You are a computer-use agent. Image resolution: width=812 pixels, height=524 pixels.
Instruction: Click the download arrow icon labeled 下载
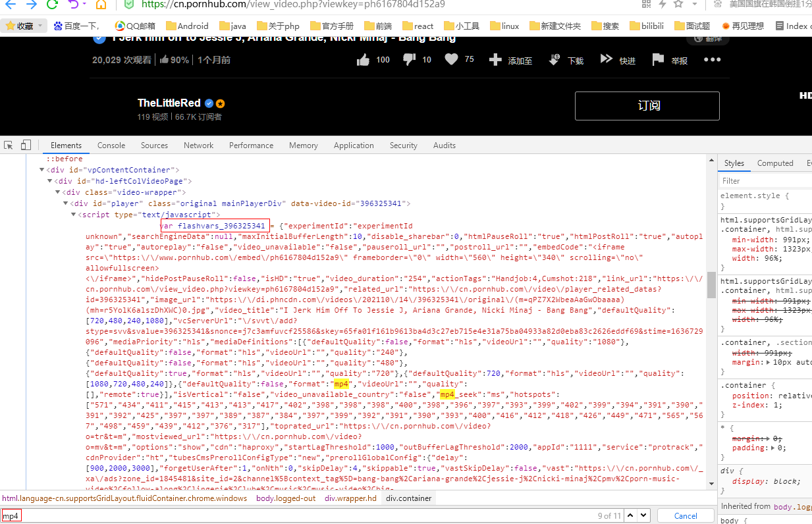[554, 60]
